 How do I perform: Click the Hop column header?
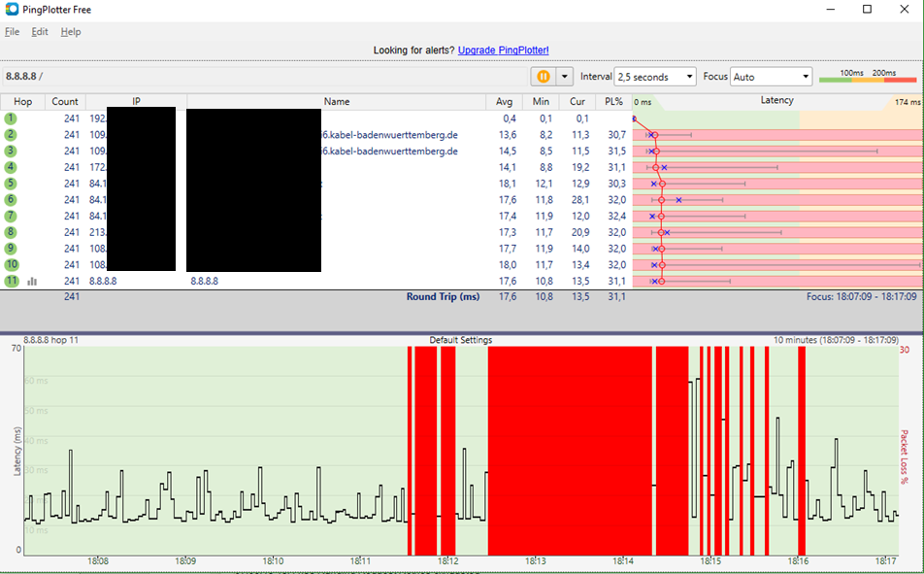[x=22, y=101]
